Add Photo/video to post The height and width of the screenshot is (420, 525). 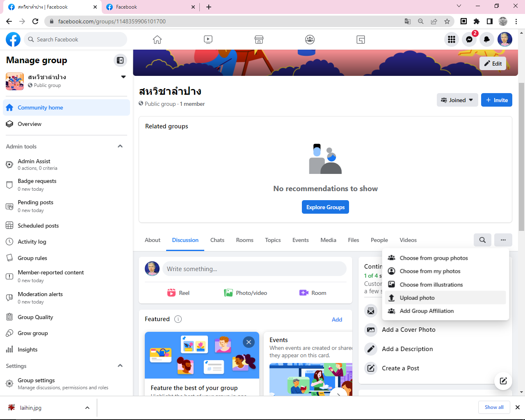click(245, 293)
